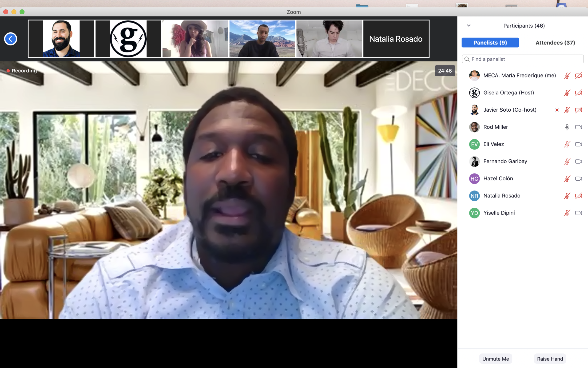Click the Gisela 'g' logo video thumbnail
The image size is (588, 368).
pyautogui.click(x=128, y=39)
